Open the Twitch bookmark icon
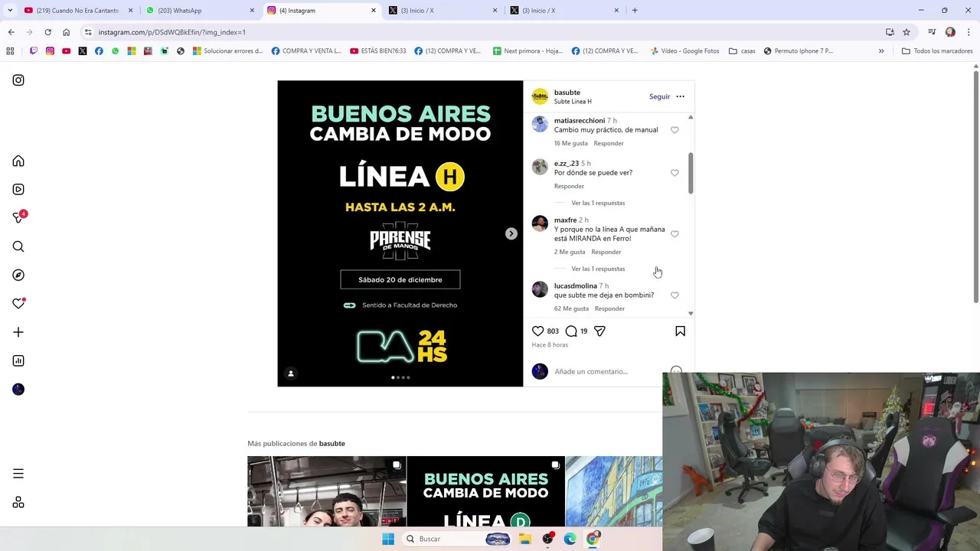The image size is (980, 551). 34,51
